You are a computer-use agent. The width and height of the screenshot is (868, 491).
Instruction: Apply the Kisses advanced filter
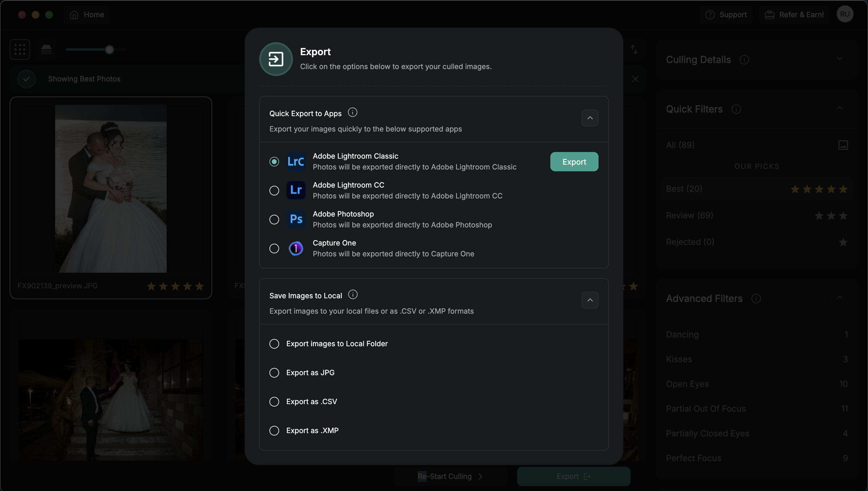point(757,359)
